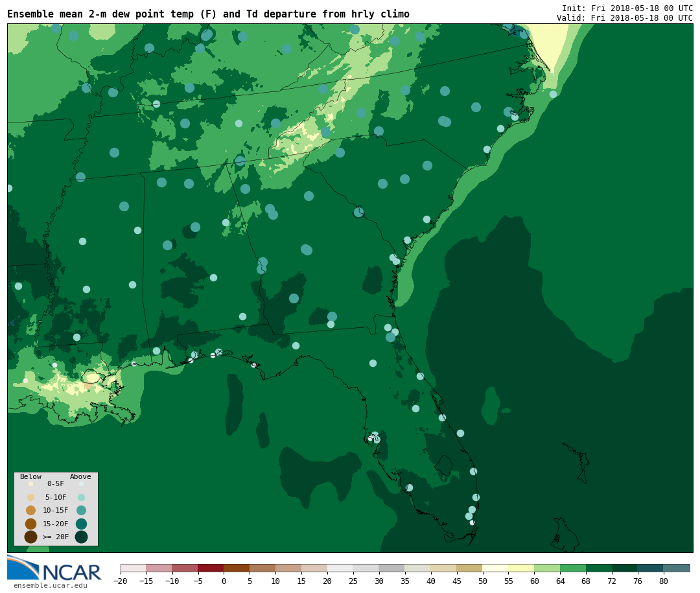The height and width of the screenshot is (593, 700).
Task: Click the colorbar tick label '0'
Action: pyautogui.click(x=224, y=581)
